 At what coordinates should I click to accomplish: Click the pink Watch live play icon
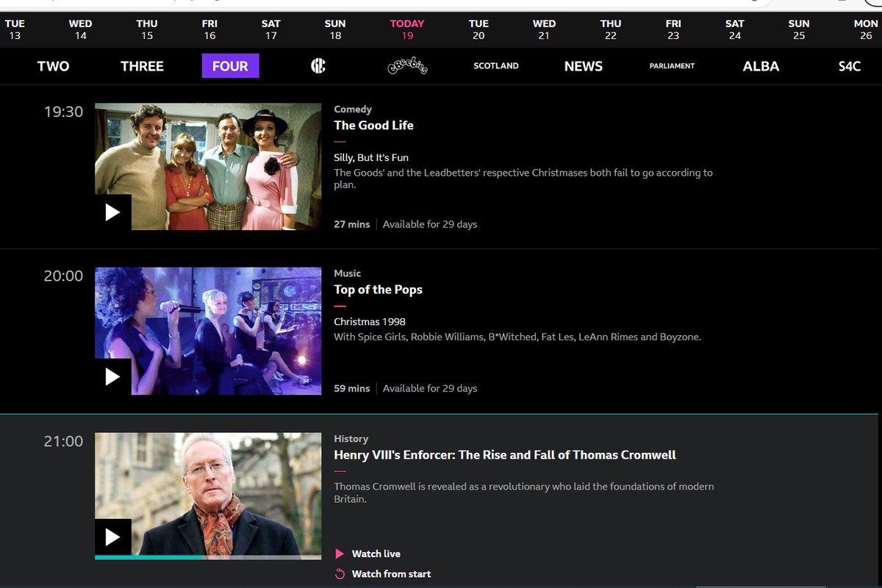pyautogui.click(x=340, y=553)
